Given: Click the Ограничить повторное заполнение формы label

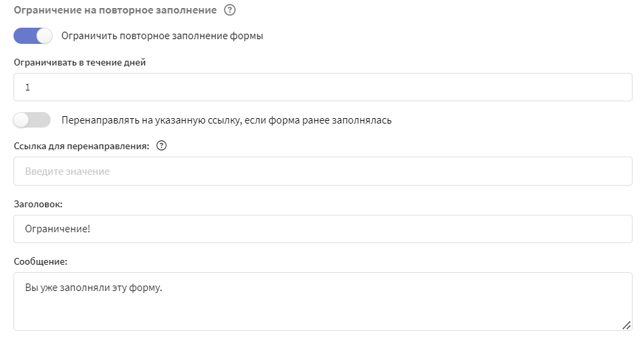Looking at the screenshot, I should pos(163,36).
